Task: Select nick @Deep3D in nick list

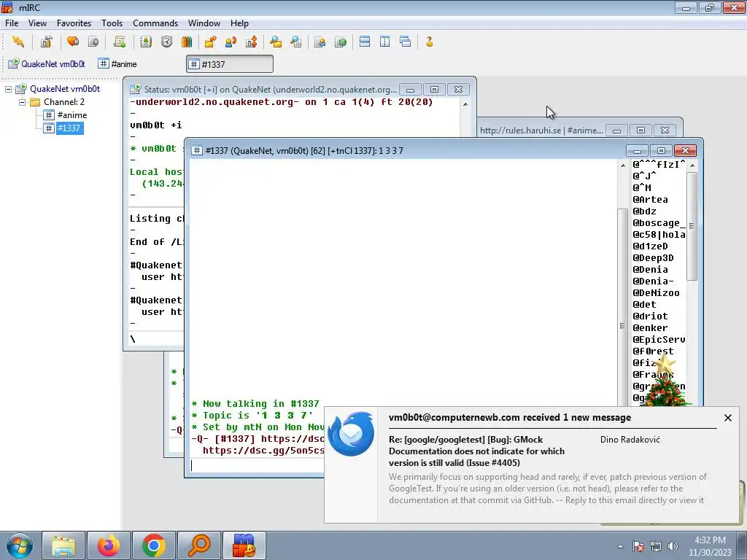Action: coord(653,257)
